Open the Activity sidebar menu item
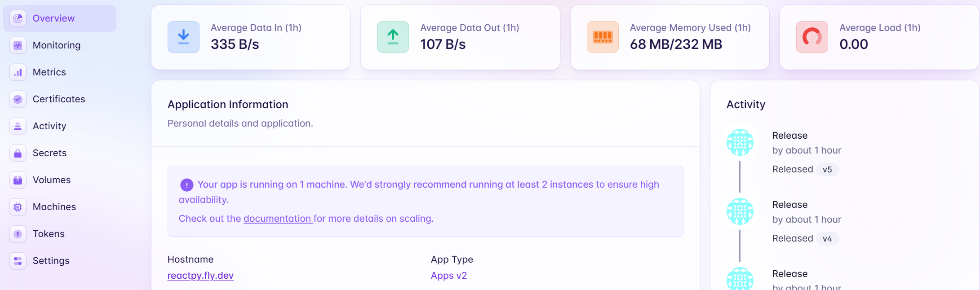Image resolution: width=980 pixels, height=290 pixels. [49, 126]
